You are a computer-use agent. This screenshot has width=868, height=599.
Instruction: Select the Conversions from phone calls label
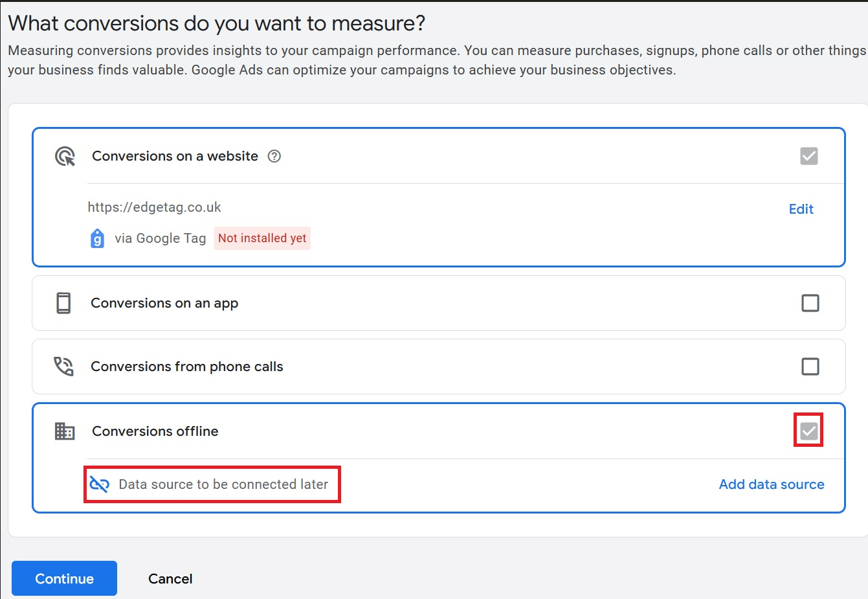pos(187,367)
